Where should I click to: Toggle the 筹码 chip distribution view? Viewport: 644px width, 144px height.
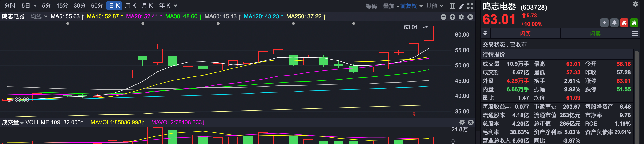(371, 6)
